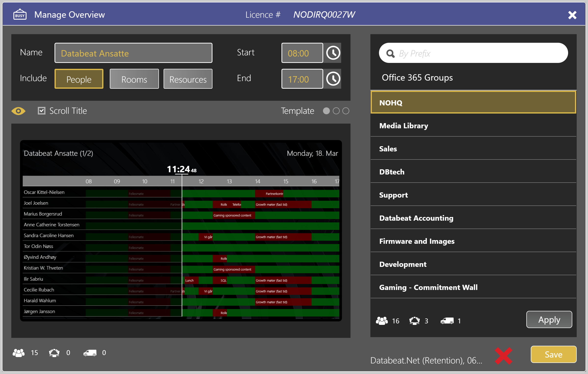
Task: Click the 11:24 current time marker
Action: click(x=182, y=169)
